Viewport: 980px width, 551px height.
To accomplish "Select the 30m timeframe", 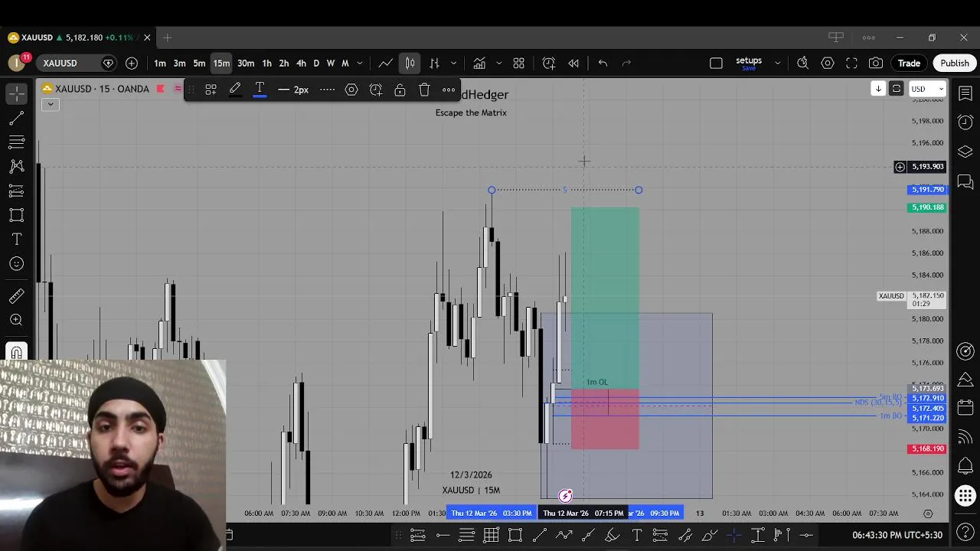I will pyautogui.click(x=246, y=63).
